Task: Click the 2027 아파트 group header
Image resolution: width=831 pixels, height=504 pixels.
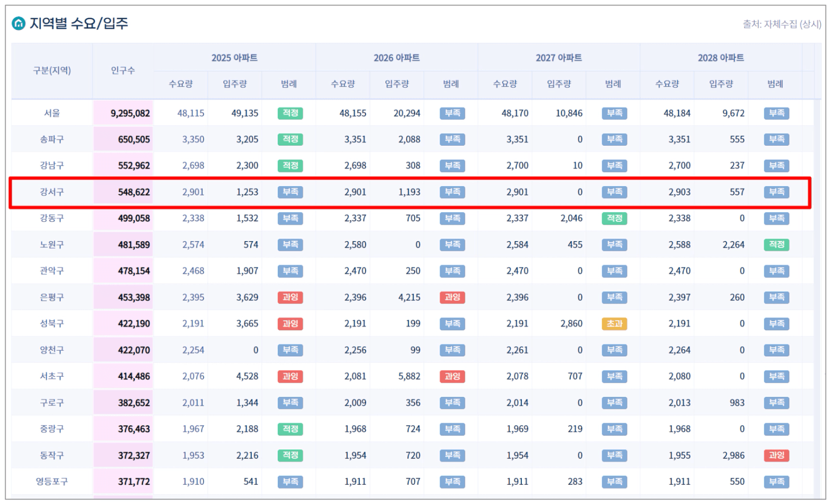Action: pyautogui.click(x=558, y=57)
